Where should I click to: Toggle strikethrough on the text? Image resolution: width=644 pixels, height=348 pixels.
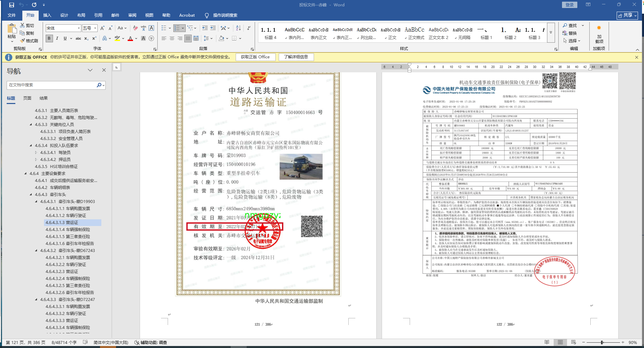pyautogui.click(x=78, y=38)
